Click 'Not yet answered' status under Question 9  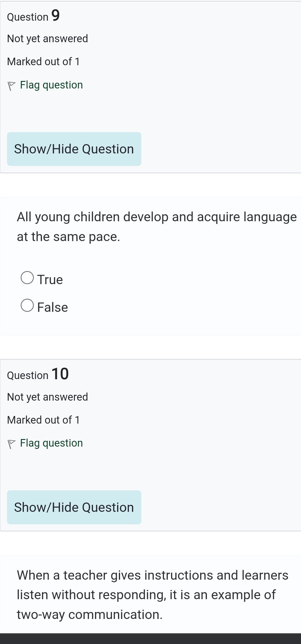click(x=47, y=38)
